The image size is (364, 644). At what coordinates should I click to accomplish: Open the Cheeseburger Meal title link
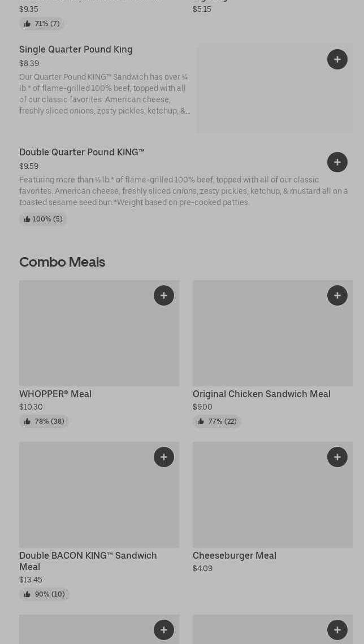(x=234, y=556)
